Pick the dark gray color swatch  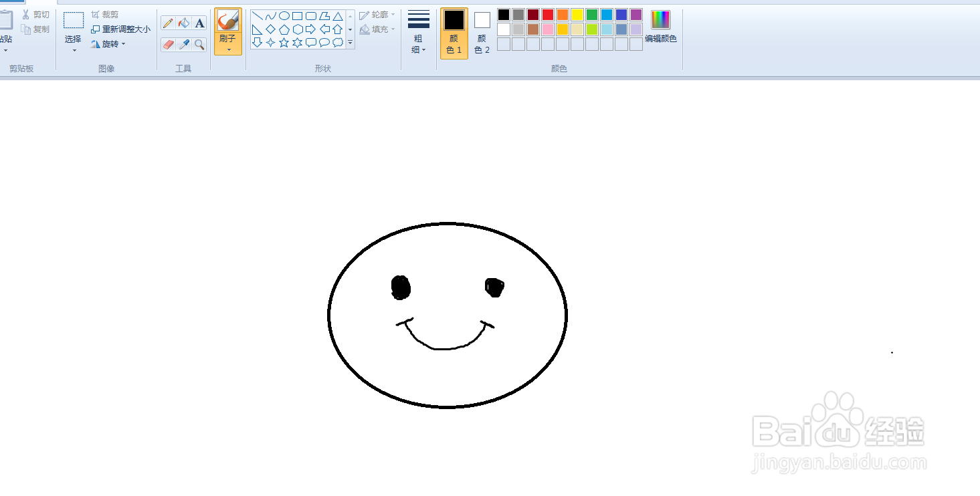pos(518,15)
